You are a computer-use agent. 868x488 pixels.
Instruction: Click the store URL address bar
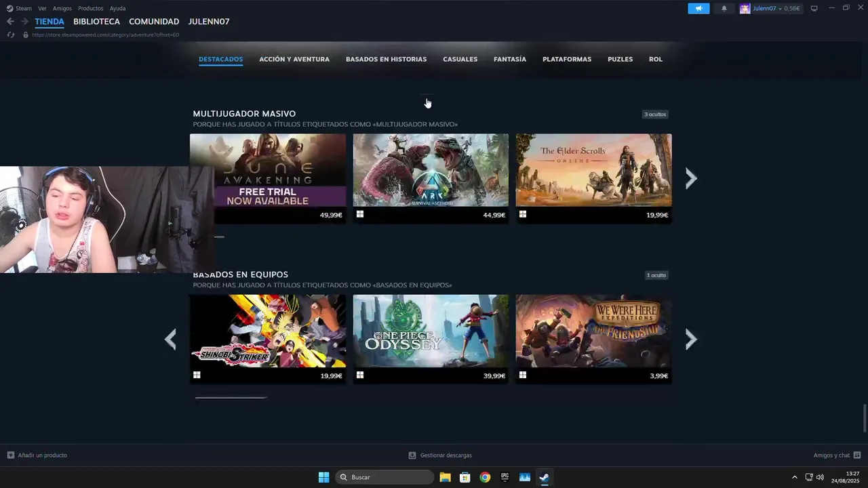pyautogui.click(x=105, y=35)
